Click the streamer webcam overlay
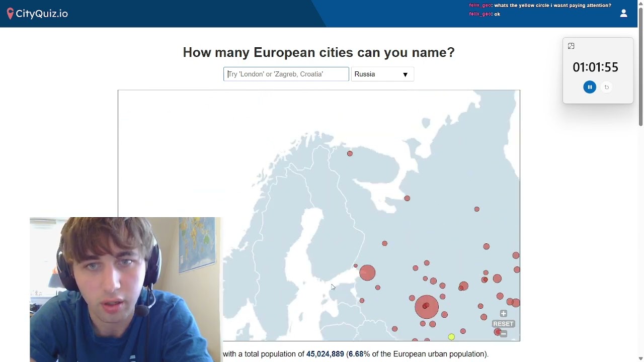644x362 pixels. (126, 290)
